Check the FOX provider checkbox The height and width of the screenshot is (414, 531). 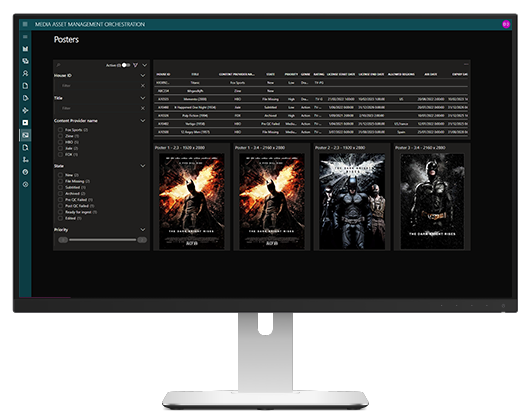60,154
